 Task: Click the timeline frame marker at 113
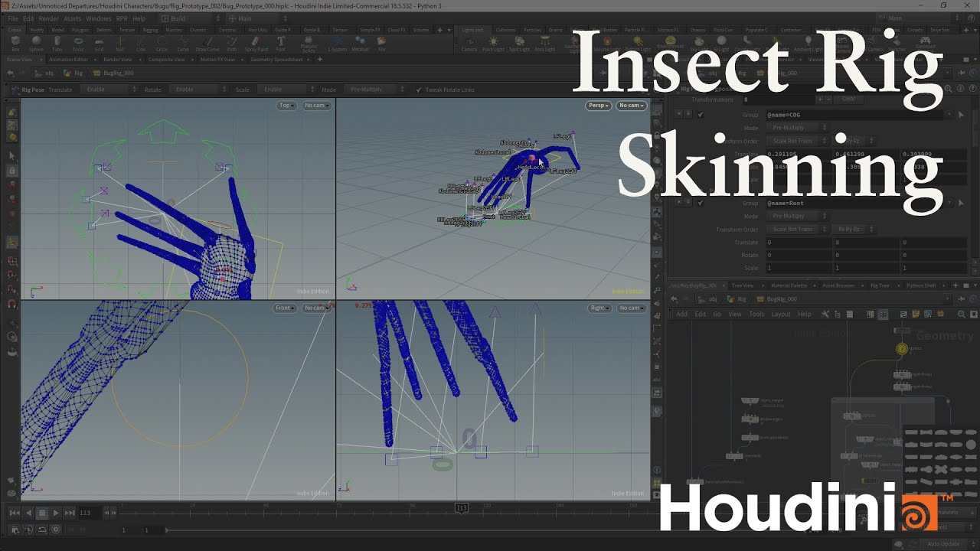click(x=461, y=507)
